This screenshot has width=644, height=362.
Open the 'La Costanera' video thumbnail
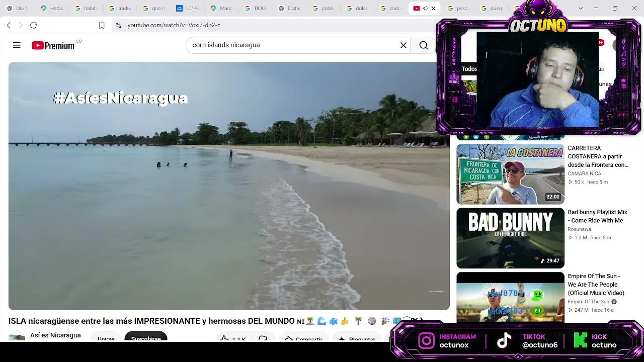pos(510,174)
